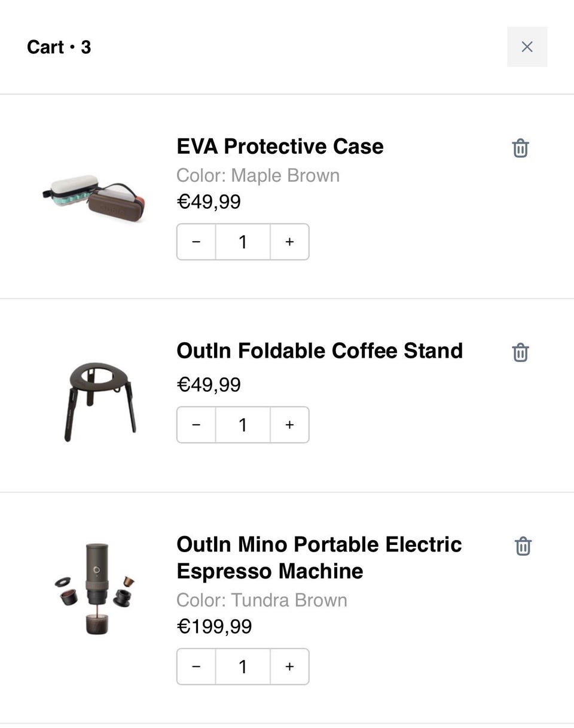The width and height of the screenshot is (574, 728).
Task: Decrease Foldable Coffee Stand quantity
Action: (196, 425)
